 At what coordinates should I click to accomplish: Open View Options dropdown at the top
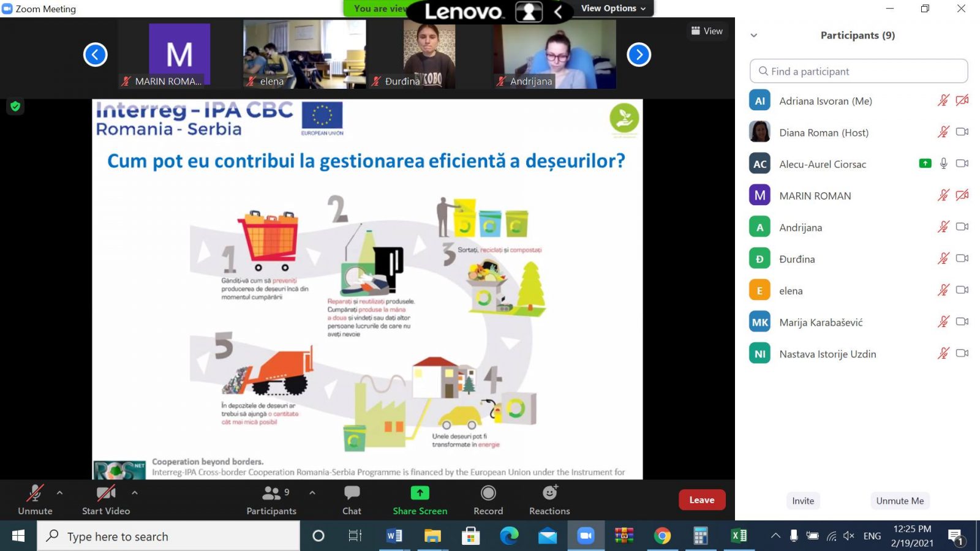point(612,9)
